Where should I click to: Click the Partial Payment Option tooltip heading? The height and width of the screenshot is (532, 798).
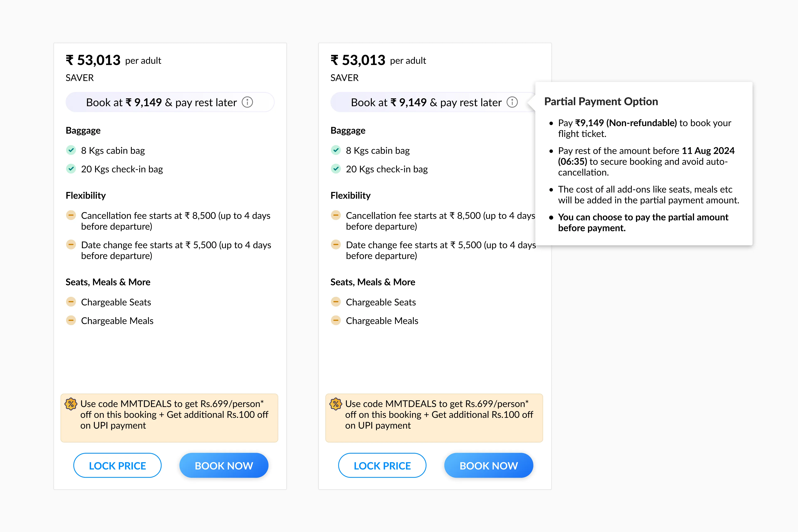pos(601,101)
